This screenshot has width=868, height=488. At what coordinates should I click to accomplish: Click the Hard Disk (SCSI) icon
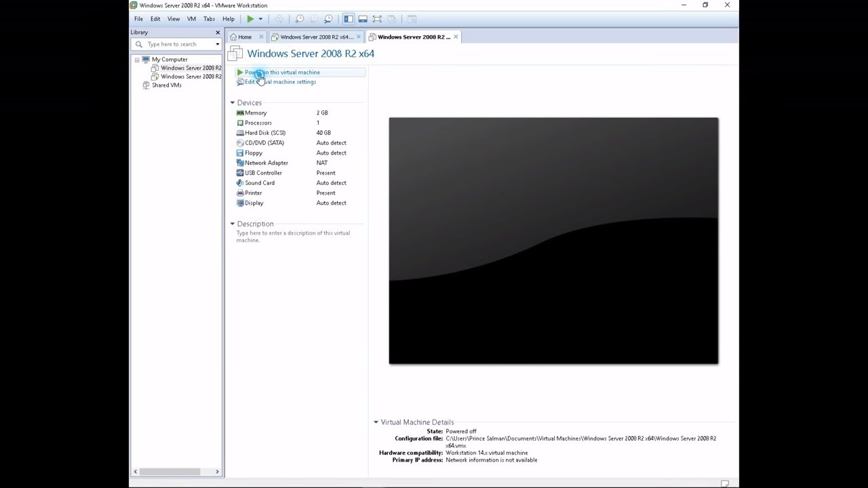[x=240, y=133]
